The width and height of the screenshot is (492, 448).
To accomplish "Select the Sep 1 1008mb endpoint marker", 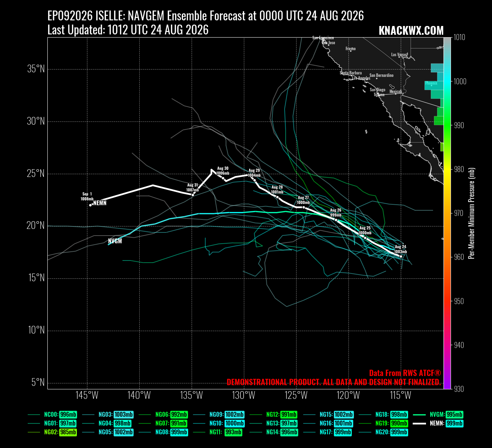I will click(91, 205).
